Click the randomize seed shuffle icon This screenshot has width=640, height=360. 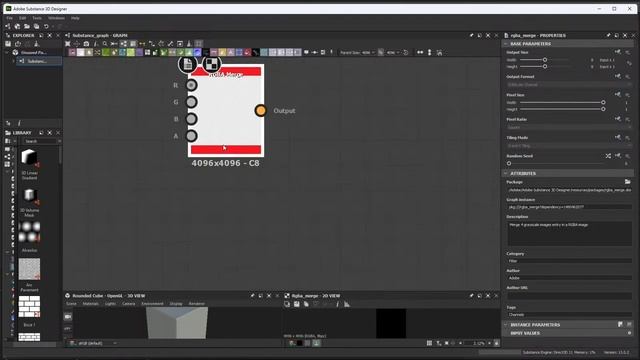click(608, 156)
